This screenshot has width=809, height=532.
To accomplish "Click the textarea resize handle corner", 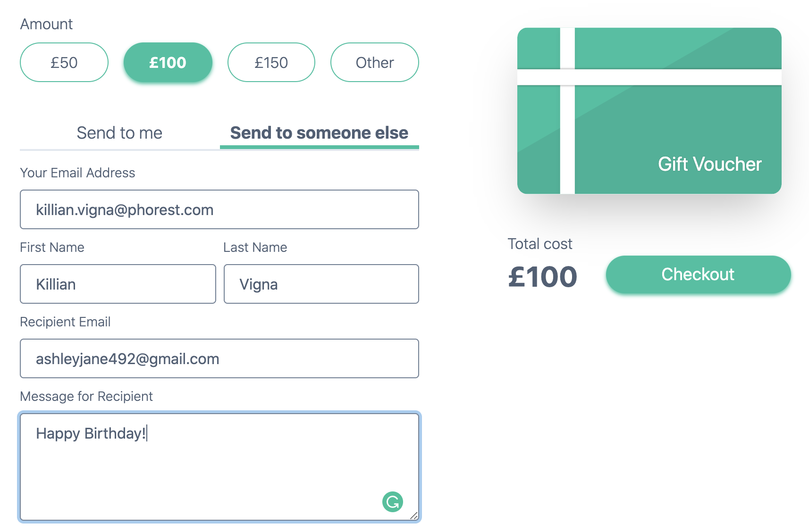I will pos(414,516).
